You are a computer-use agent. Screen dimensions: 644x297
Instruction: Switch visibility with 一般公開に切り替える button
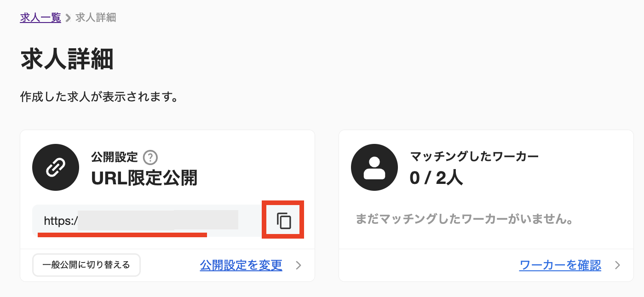pyautogui.click(x=86, y=265)
